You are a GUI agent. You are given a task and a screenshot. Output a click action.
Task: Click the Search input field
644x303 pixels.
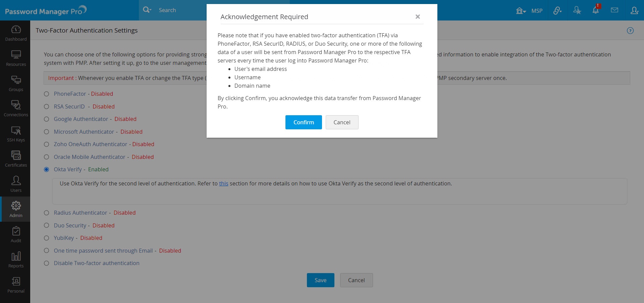click(x=181, y=10)
